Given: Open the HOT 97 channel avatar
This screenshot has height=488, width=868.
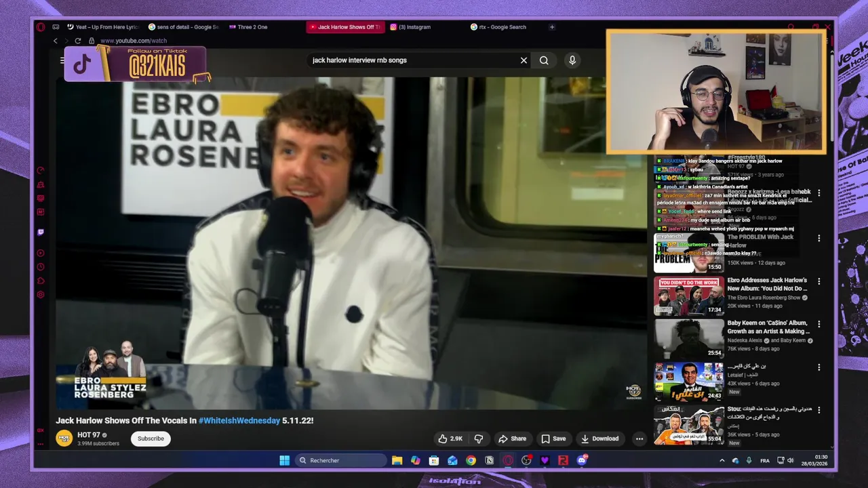Looking at the screenshot, I should click(x=64, y=439).
